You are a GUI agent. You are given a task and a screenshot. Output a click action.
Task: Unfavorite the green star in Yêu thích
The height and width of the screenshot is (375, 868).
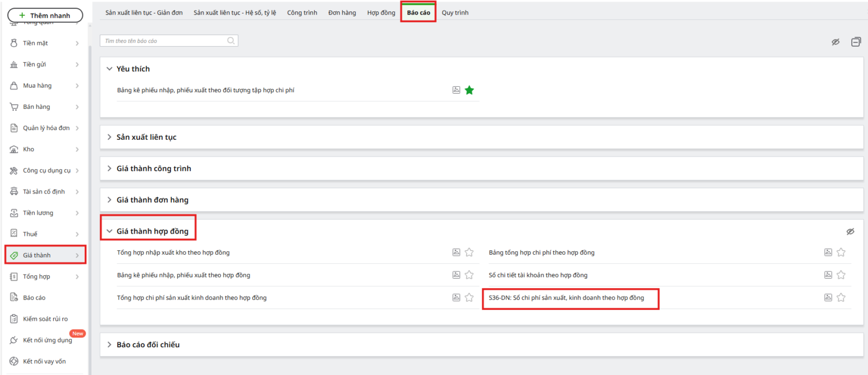[x=469, y=90]
